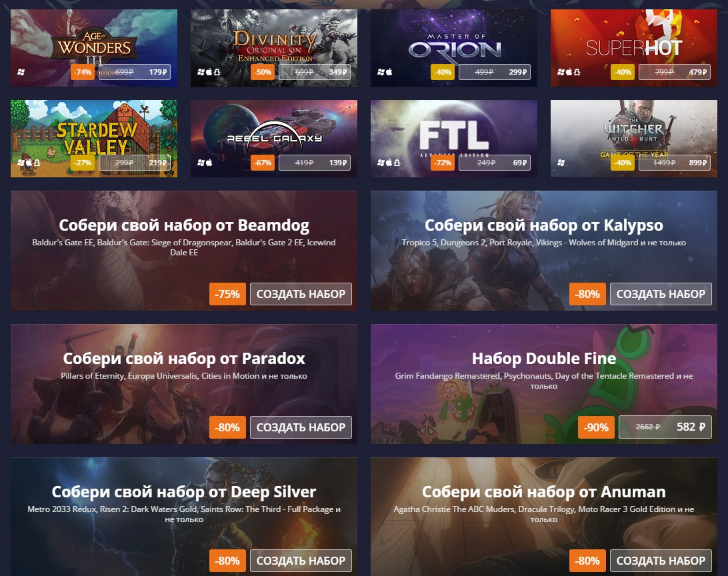Click the Kalypso bundle's Создать набор button

(661, 294)
